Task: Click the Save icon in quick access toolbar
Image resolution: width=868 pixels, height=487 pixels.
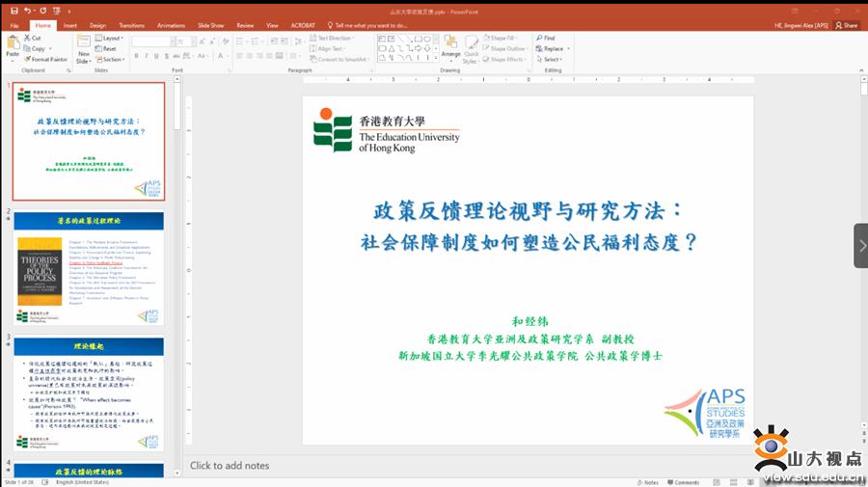Action: [x=14, y=11]
